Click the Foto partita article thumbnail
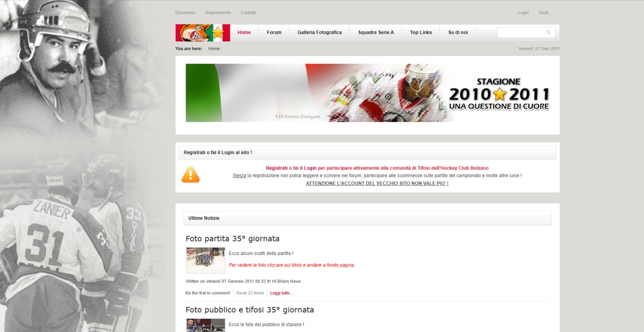Screen dimensions: 644x332 (x=206, y=260)
